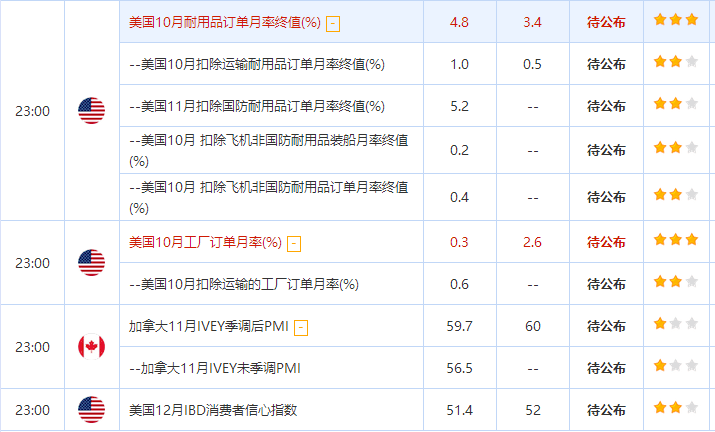
Task: Collapse the 加拿大11月IVEY季调后PMI sub-rows
Action: point(301,327)
